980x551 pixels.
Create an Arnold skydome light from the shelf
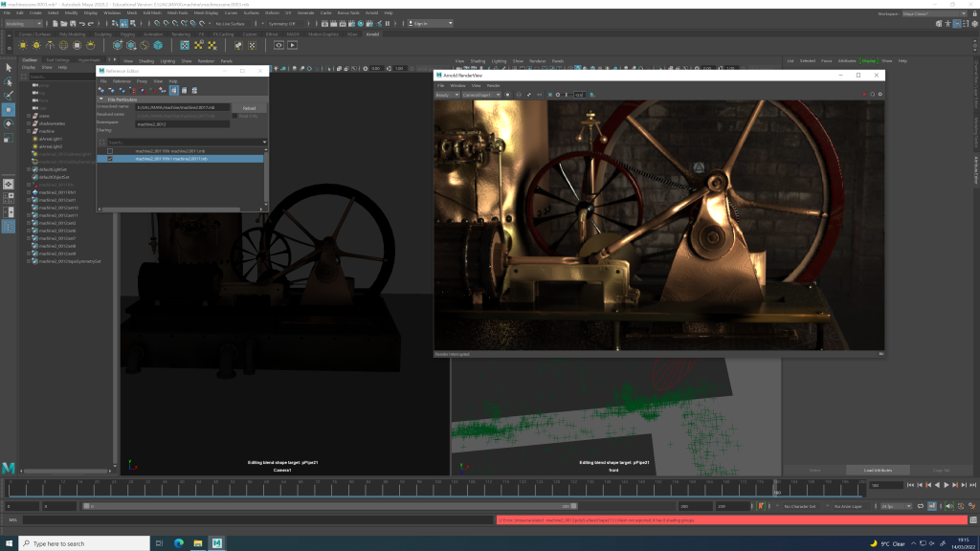tap(64, 46)
